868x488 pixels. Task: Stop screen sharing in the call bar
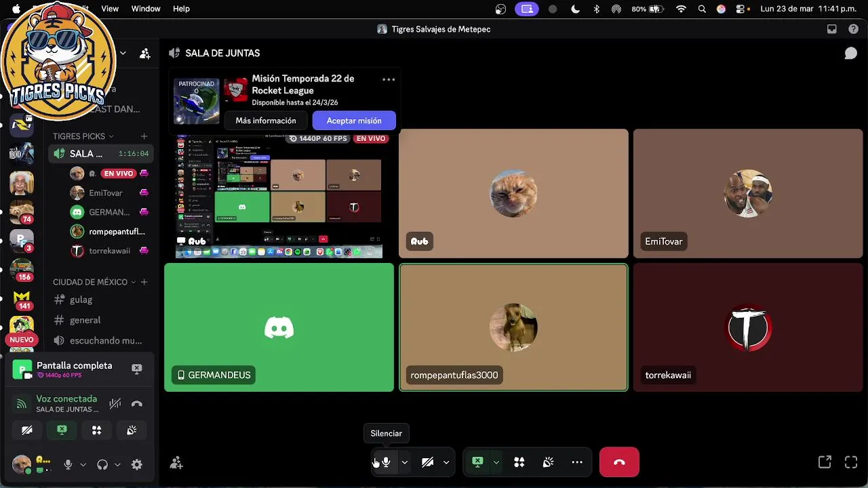[x=477, y=462]
